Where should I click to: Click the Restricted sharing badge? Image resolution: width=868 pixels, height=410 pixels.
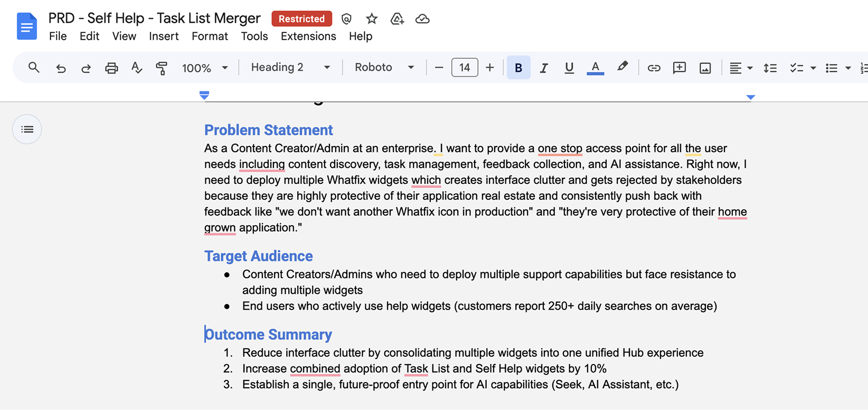click(301, 18)
